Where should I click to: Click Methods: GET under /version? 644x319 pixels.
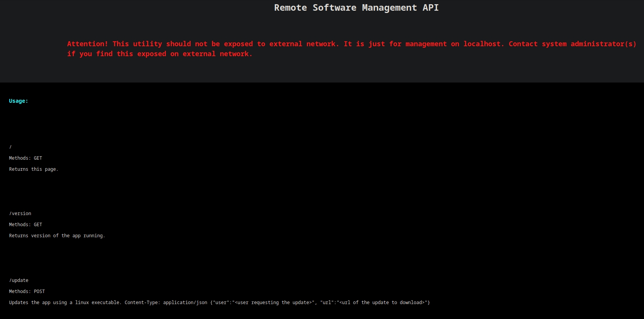[26, 224]
